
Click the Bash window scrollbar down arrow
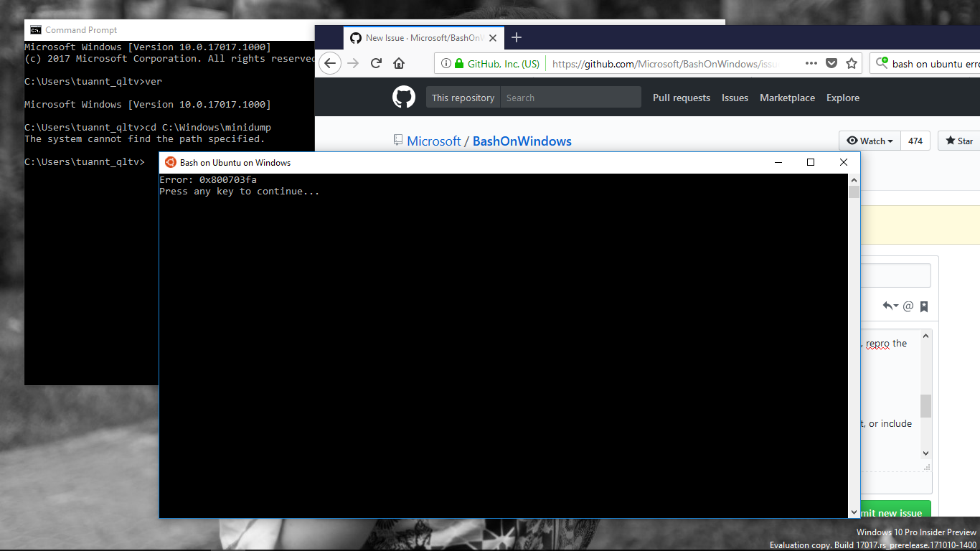tap(854, 512)
